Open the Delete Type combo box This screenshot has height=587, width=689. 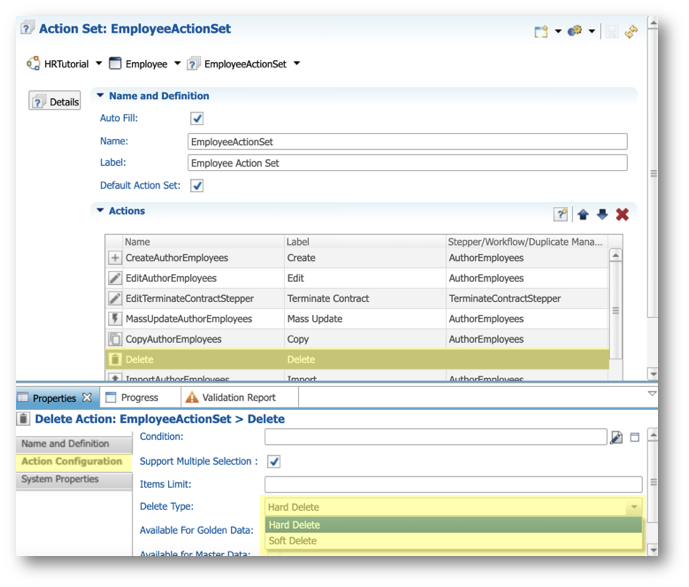453,507
